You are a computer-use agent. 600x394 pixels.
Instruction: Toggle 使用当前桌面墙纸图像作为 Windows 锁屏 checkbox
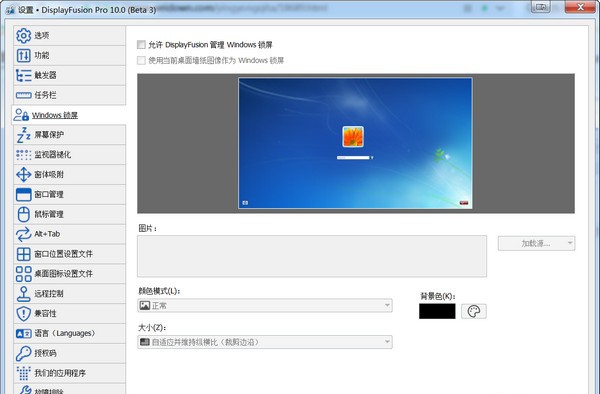pyautogui.click(x=141, y=60)
